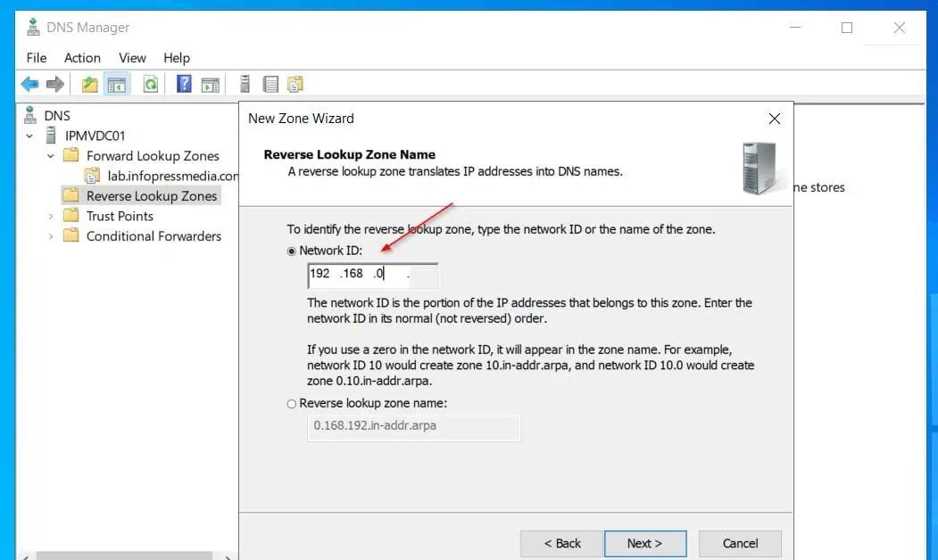The width and height of the screenshot is (938, 560).
Task: Click inside the Network ID input field
Action: tap(373, 275)
